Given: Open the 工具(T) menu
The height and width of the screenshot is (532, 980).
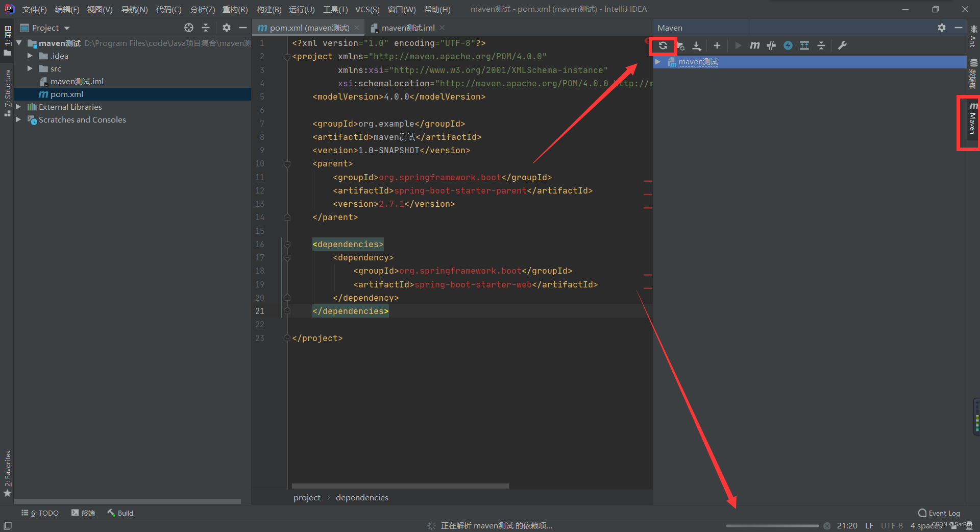Looking at the screenshot, I should (x=335, y=9).
